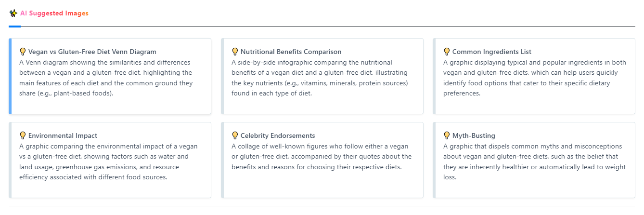Click the lightbulb icon on Environmental Impact
644x215 pixels.
coord(23,135)
